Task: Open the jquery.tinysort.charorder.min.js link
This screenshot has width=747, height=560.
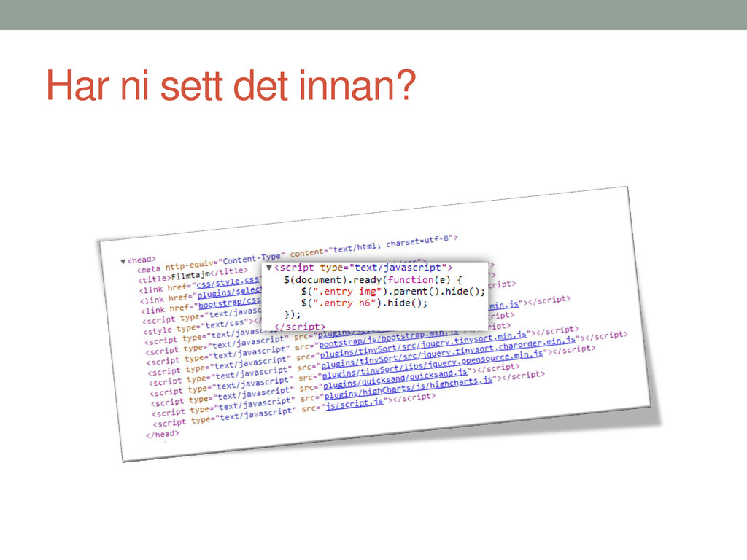Action: 449,354
